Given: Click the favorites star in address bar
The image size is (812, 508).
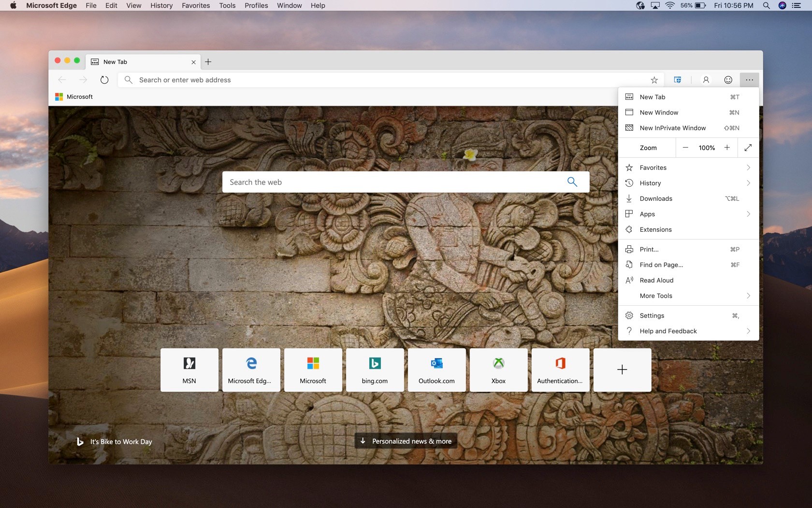Looking at the screenshot, I should click(x=654, y=80).
